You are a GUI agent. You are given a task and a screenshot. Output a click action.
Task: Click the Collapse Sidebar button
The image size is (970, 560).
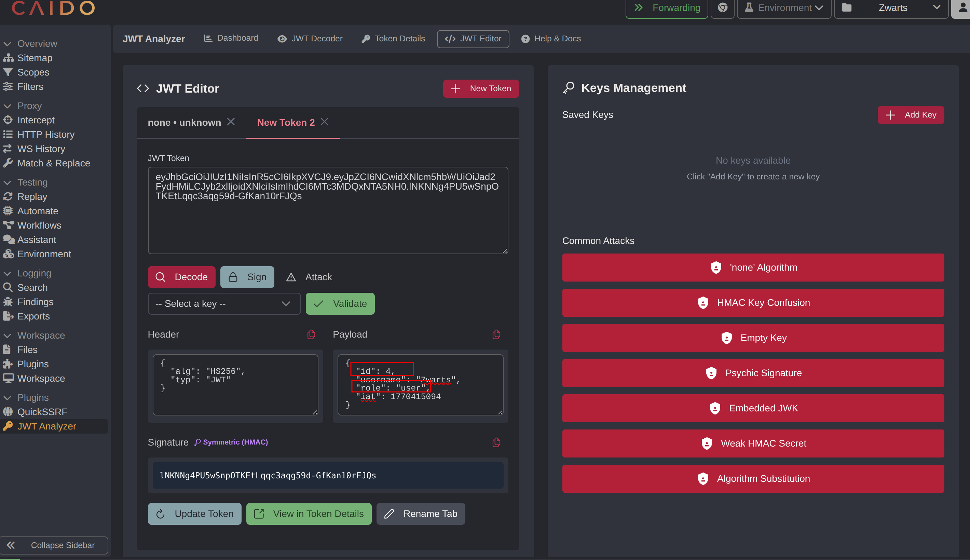click(54, 545)
